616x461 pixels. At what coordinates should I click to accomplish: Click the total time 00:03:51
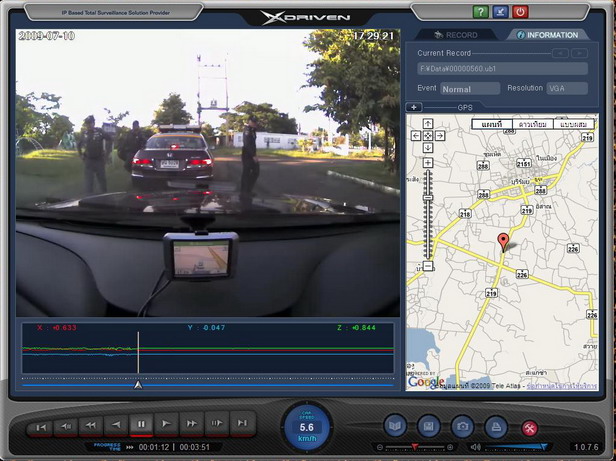pos(195,447)
